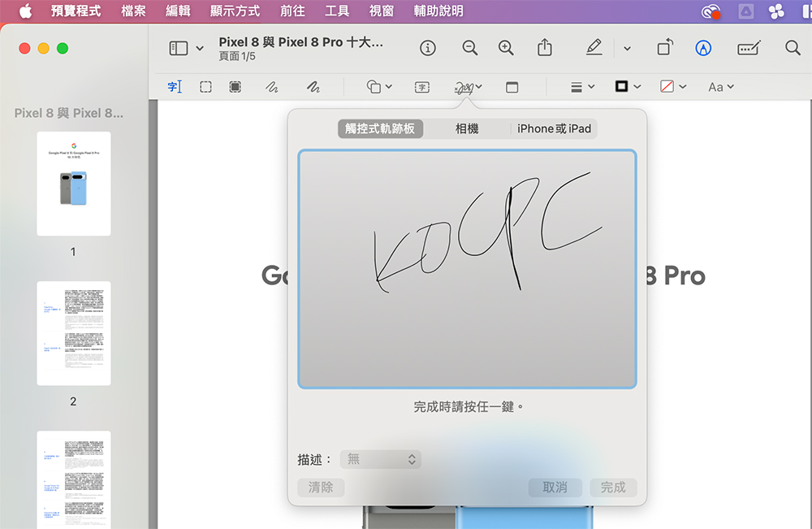
Task: Open the 視窗 menu
Action: [x=381, y=11]
